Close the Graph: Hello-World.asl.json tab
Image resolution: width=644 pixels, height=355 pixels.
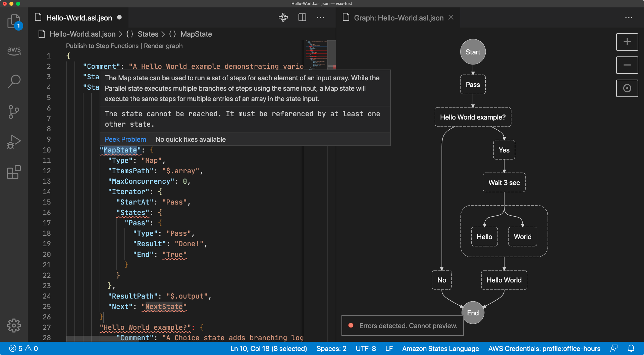(451, 17)
